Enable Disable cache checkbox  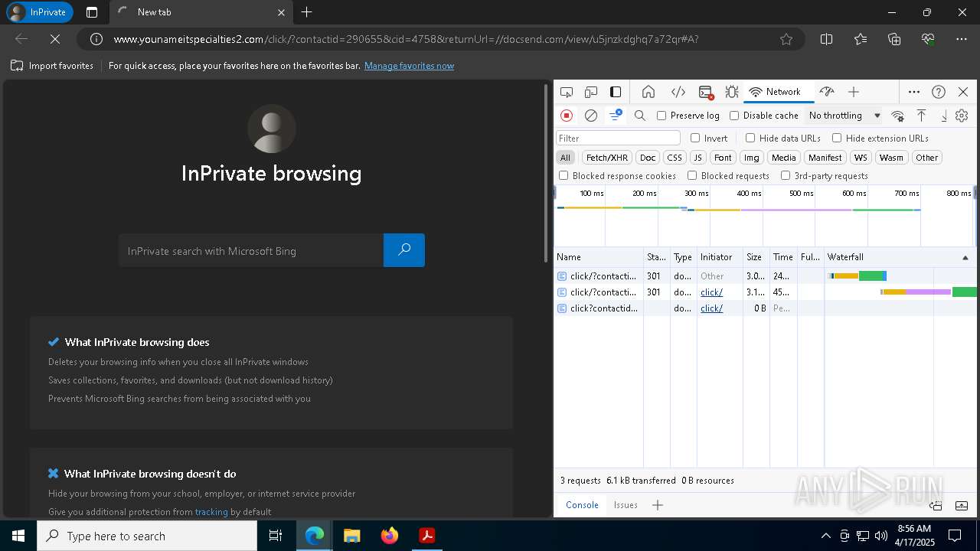[734, 116]
